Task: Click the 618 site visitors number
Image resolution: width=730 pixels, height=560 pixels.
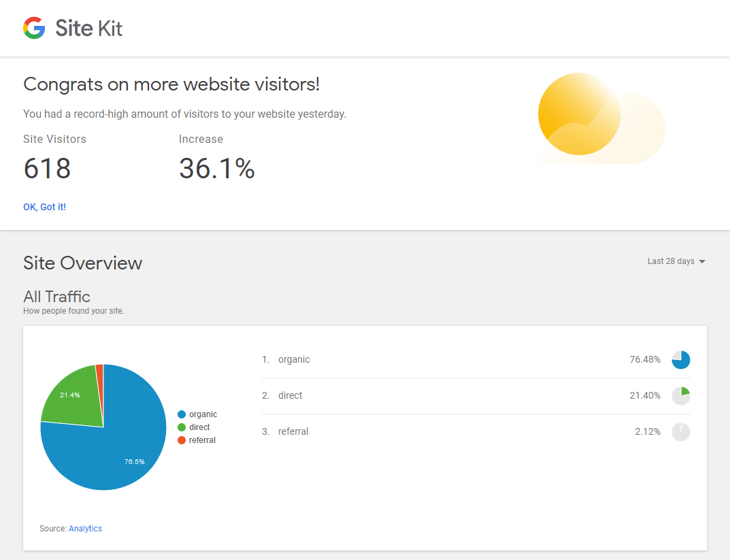Action: [47, 168]
